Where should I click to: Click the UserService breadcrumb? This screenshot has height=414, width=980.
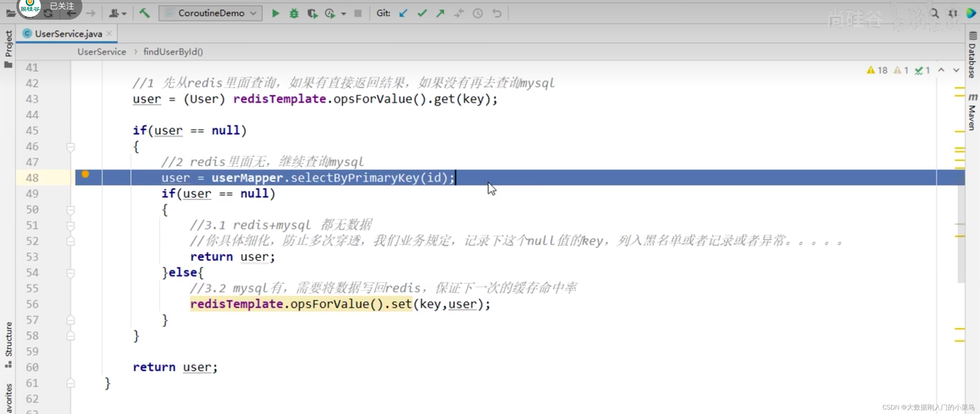coord(102,52)
